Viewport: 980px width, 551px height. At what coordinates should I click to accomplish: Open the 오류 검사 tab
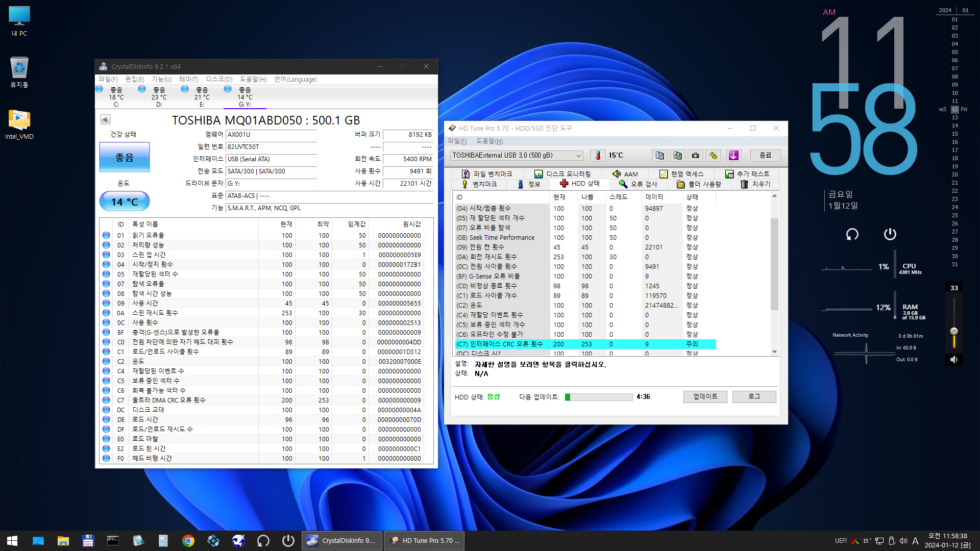point(639,184)
